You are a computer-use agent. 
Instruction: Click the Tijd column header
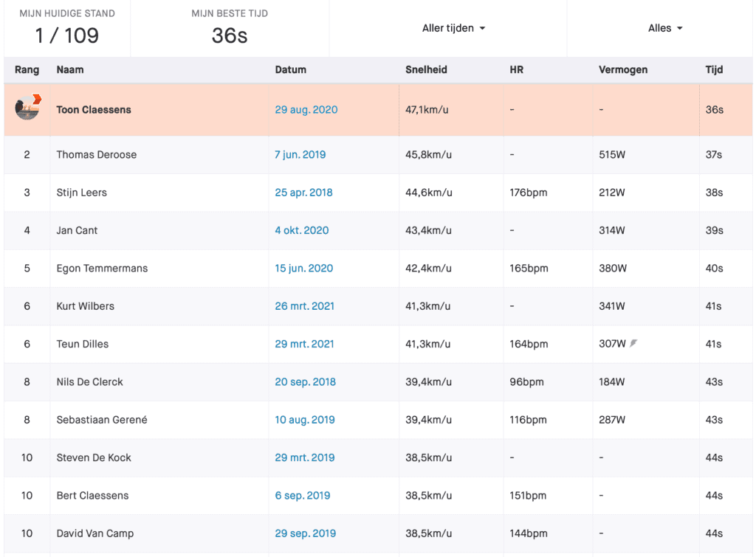click(x=714, y=69)
